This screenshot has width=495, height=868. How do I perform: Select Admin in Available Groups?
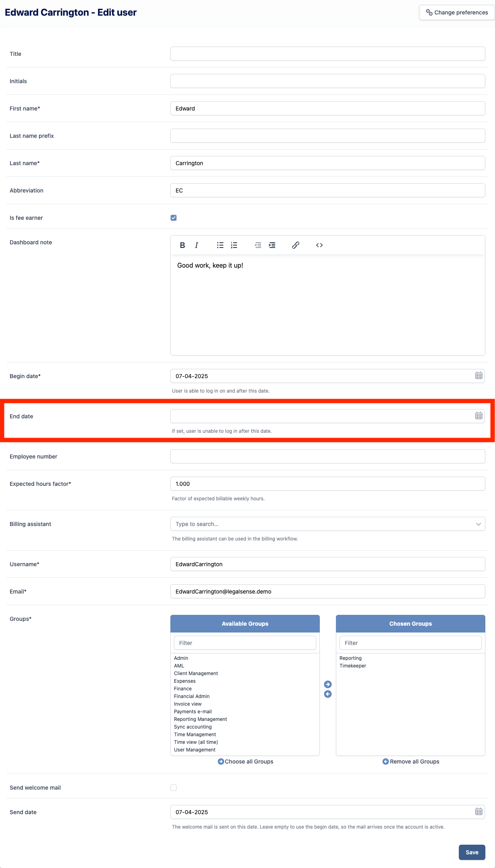181,658
